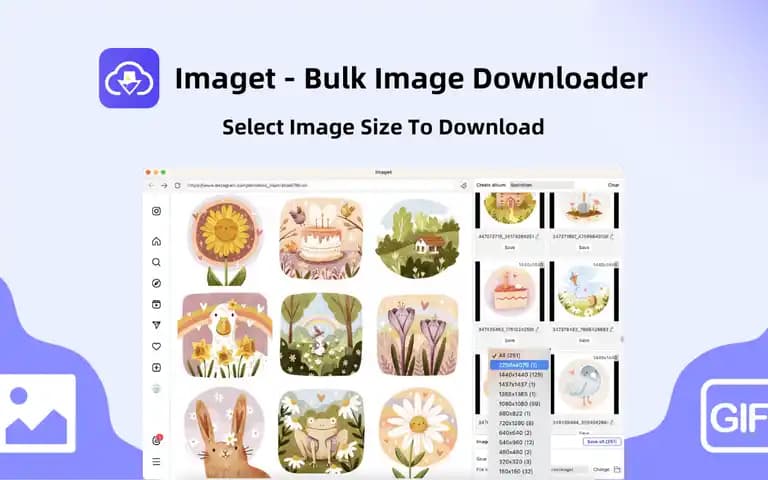The height and width of the screenshot is (480, 768).
Task: Click the Create plus-square icon
Action: point(156,367)
